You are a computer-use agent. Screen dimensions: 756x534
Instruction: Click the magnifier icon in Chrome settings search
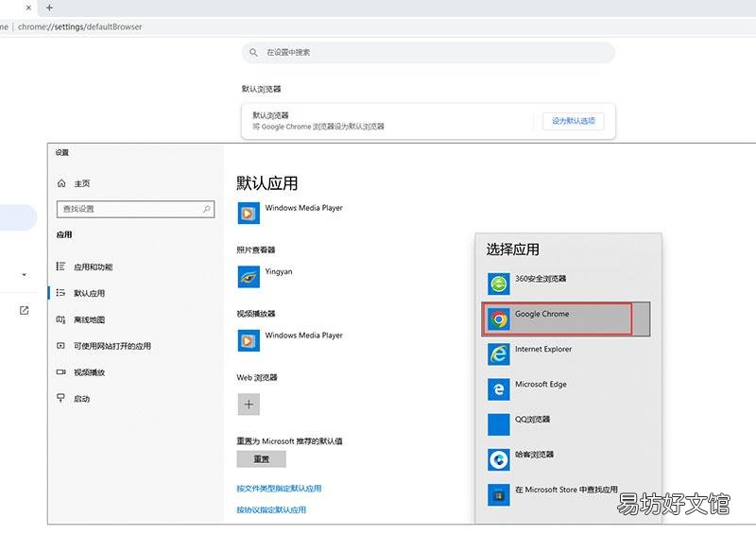253,52
